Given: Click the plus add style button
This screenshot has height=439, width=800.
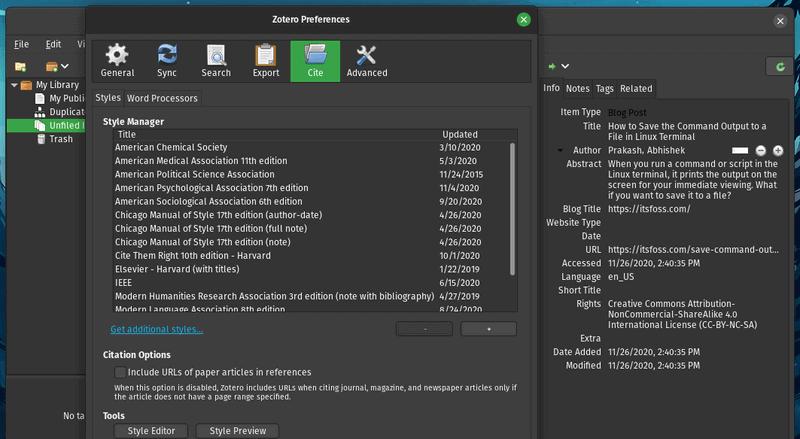Looking at the screenshot, I should (489, 329).
